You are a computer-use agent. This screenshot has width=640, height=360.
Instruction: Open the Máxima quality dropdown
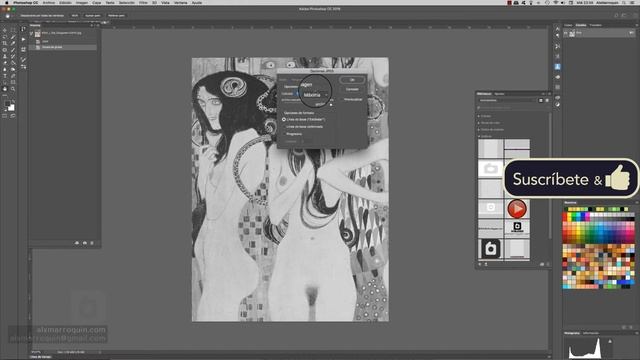point(316,95)
